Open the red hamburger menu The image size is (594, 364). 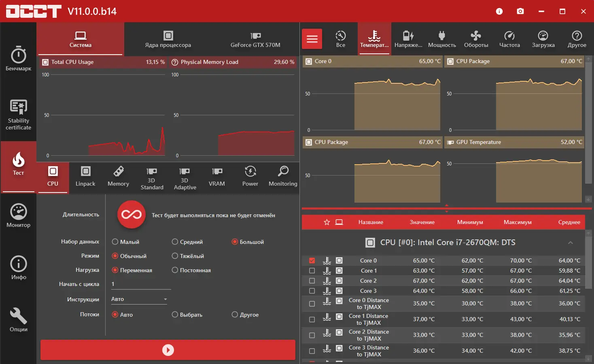coord(312,39)
